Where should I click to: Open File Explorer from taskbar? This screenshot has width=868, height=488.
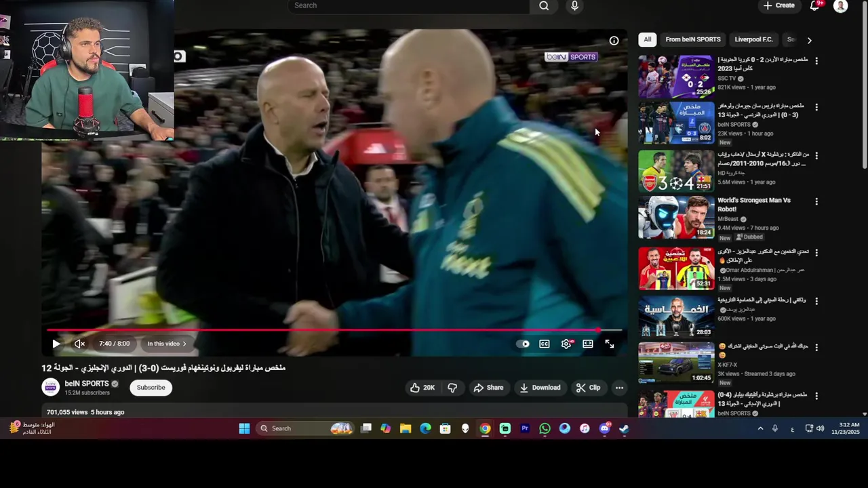click(406, 428)
